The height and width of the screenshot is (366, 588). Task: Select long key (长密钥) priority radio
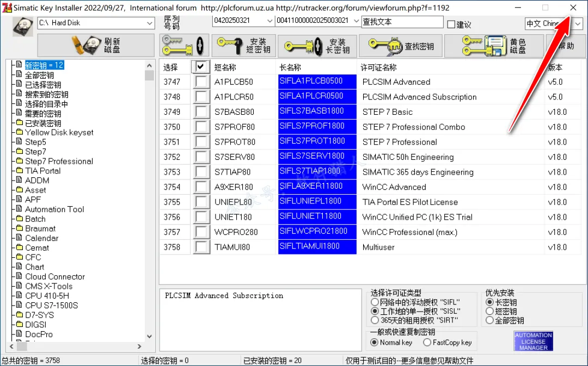point(489,302)
